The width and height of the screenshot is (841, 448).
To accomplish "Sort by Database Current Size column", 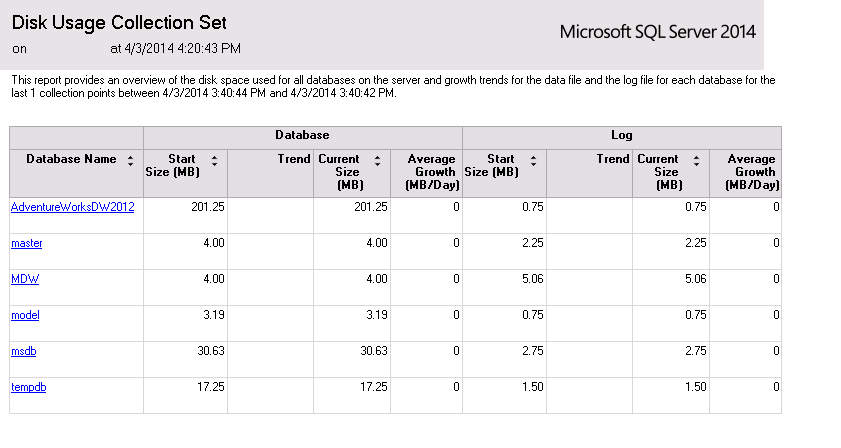I will tap(377, 160).
